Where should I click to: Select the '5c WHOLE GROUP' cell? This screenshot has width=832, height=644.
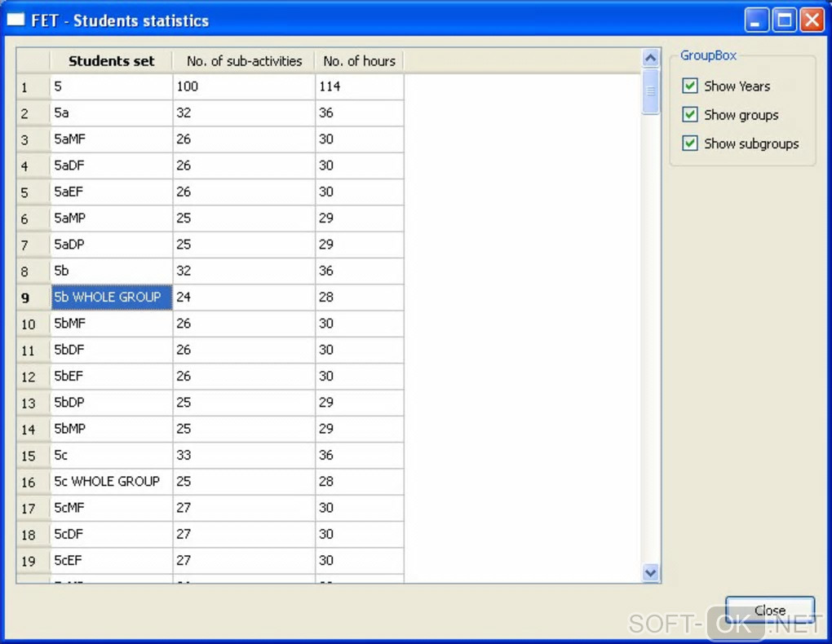[x=112, y=481]
